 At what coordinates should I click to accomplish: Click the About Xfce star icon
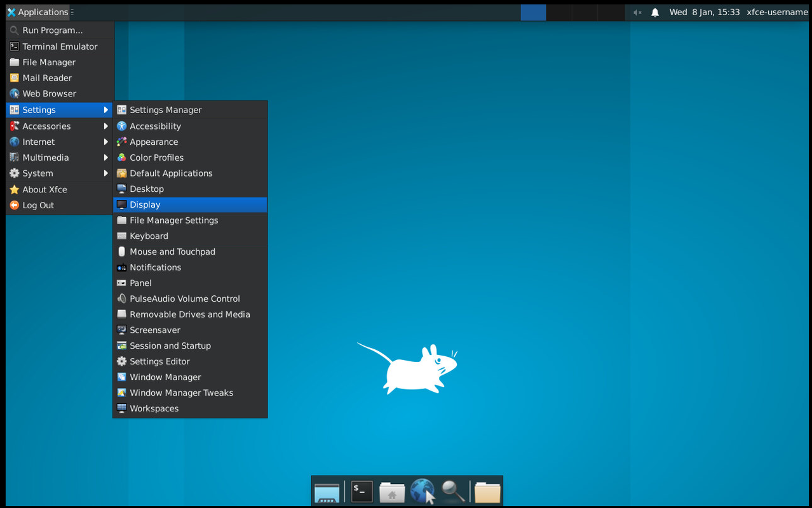coord(15,189)
